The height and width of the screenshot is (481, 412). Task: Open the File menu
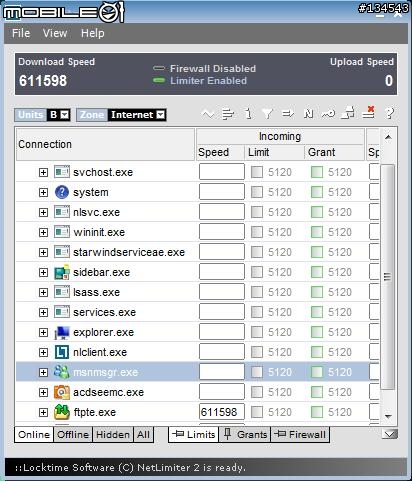coord(21,33)
